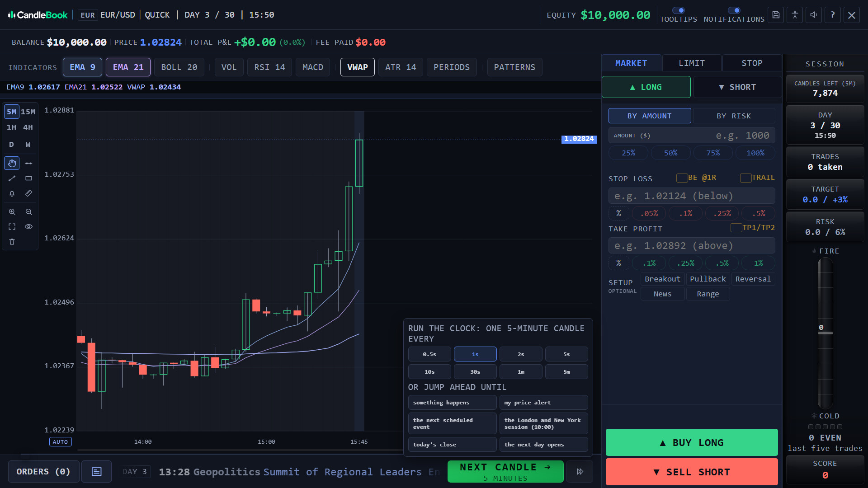Set a price alert with the bell tool
The height and width of the screenshot is (488, 868).
tap(12, 193)
